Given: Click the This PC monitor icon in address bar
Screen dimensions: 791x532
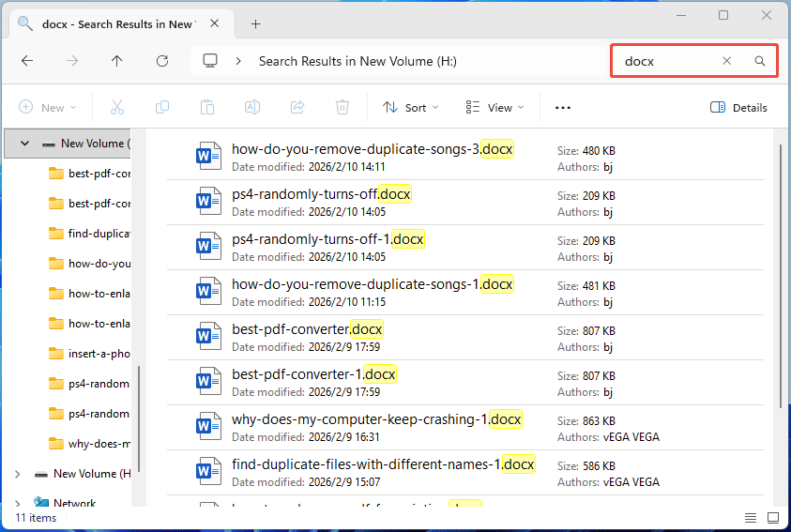Looking at the screenshot, I should point(210,61).
